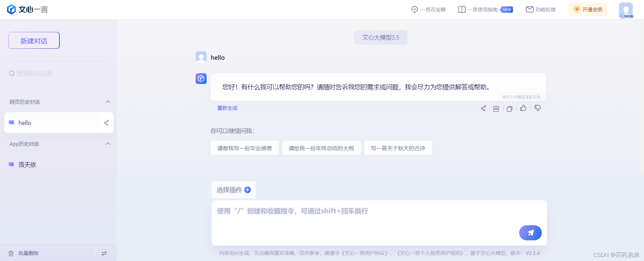Open the user avatar profile menu

[626, 10]
